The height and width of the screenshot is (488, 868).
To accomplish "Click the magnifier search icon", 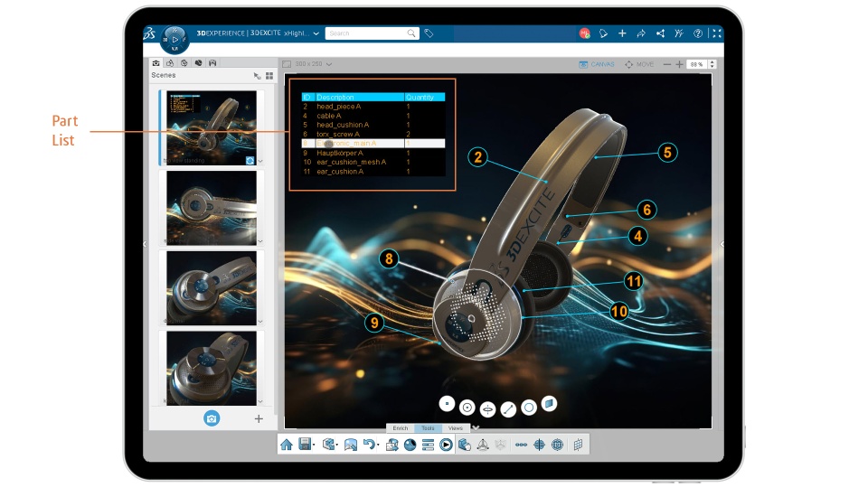I will tap(411, 33).
